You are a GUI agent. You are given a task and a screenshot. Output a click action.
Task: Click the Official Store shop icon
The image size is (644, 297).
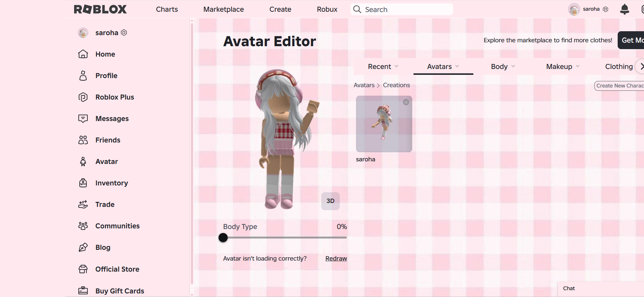[x=83, y=269]
